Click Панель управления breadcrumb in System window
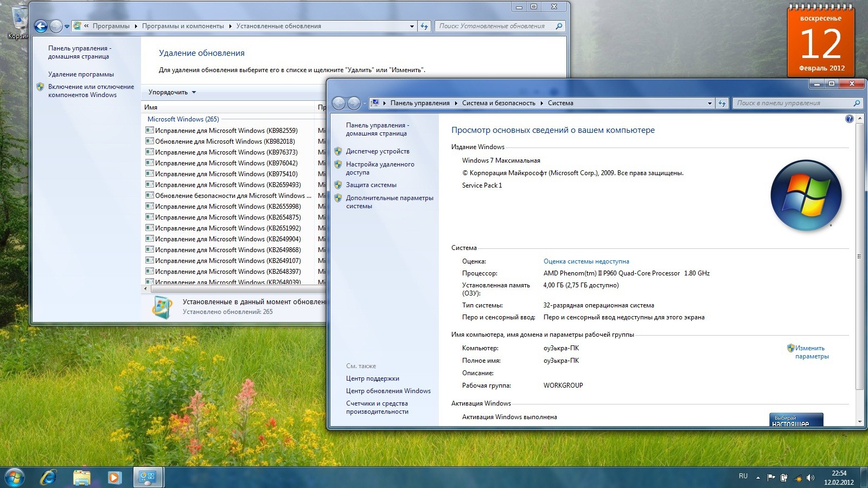 (x=420, y=103)
